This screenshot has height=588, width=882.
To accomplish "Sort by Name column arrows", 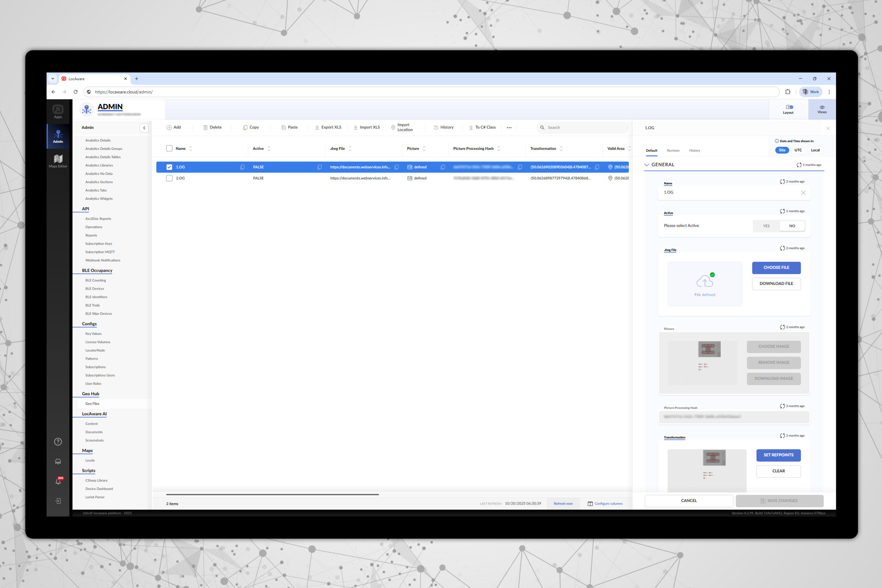I will tap(191, 148).
